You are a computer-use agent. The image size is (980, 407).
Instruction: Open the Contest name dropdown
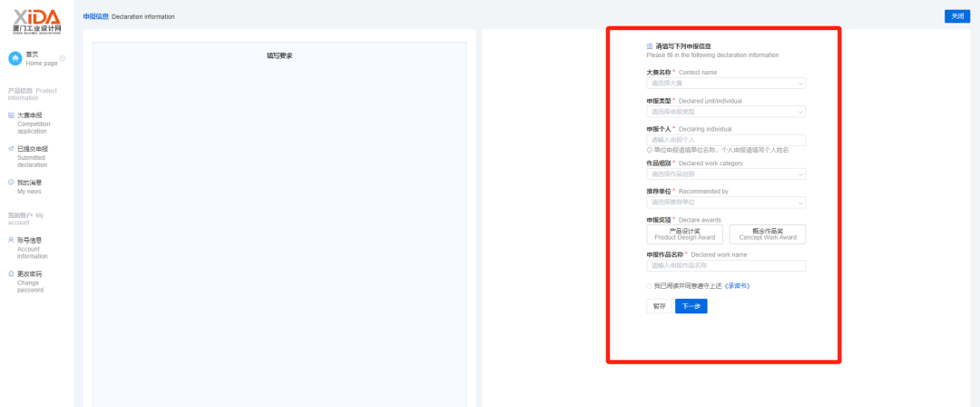[725, 84]
